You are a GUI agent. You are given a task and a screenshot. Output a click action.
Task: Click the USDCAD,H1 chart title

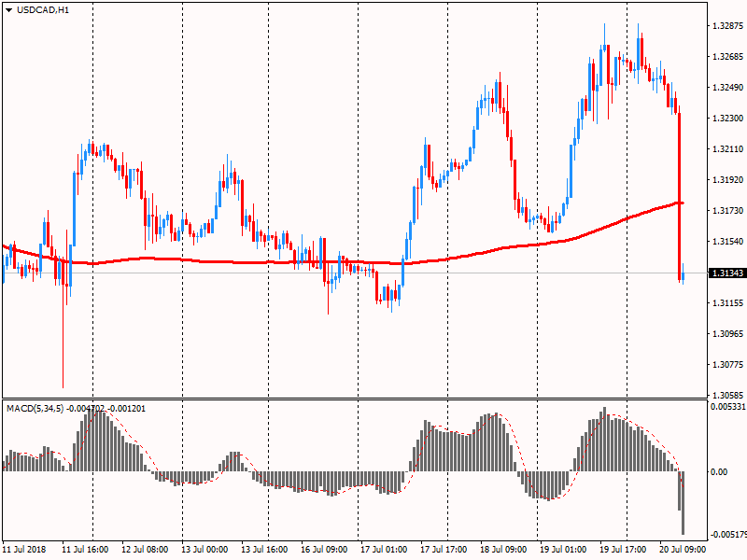(x=43, y=10)
